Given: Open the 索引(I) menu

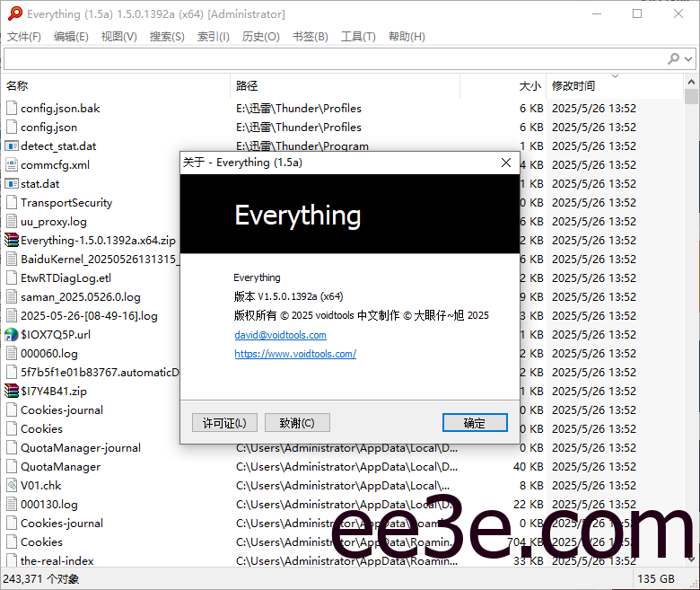Looking at the screenshot, I should [214, 37].
